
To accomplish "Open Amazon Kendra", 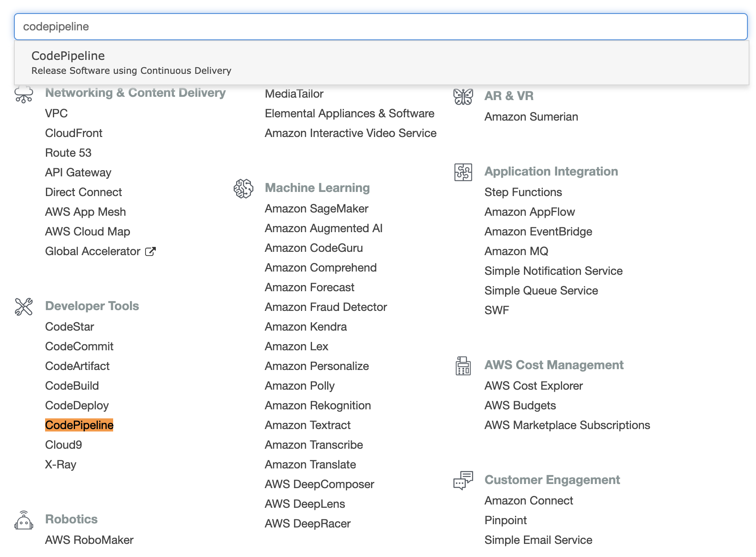I will tap(306, 326).
